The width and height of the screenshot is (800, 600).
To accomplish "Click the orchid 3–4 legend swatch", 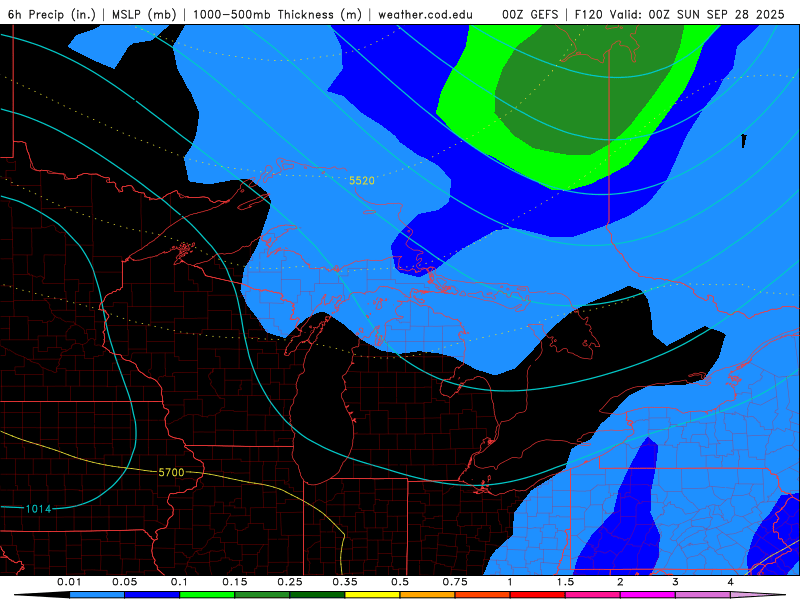I will [703, 595].
